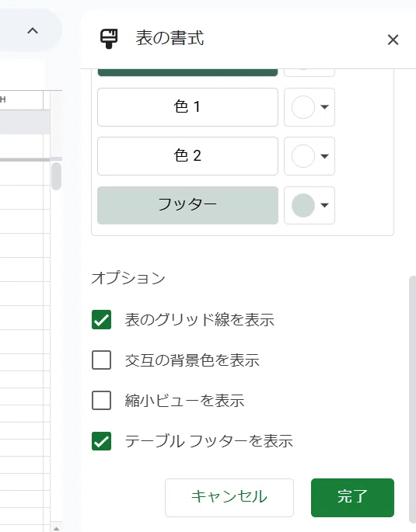Collapse toolbar with the up chevron

[x=33, y=31]
